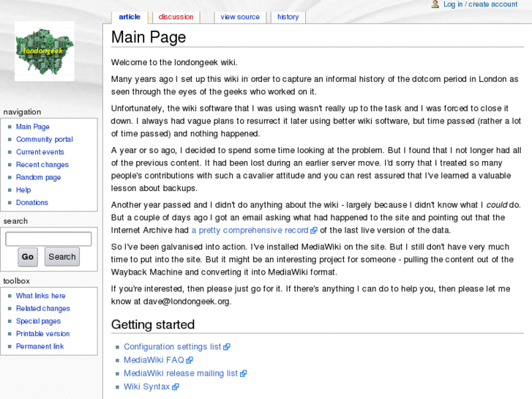Click the user icon beside Log in
This screenshot has height=399, width=532.
click(435, 4)
